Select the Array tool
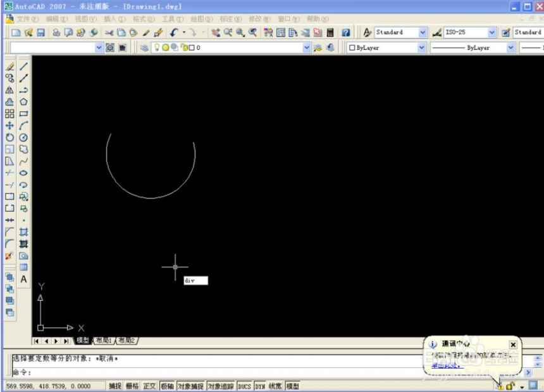The width and height of the screenshot is (544, 392). [9, 113]
